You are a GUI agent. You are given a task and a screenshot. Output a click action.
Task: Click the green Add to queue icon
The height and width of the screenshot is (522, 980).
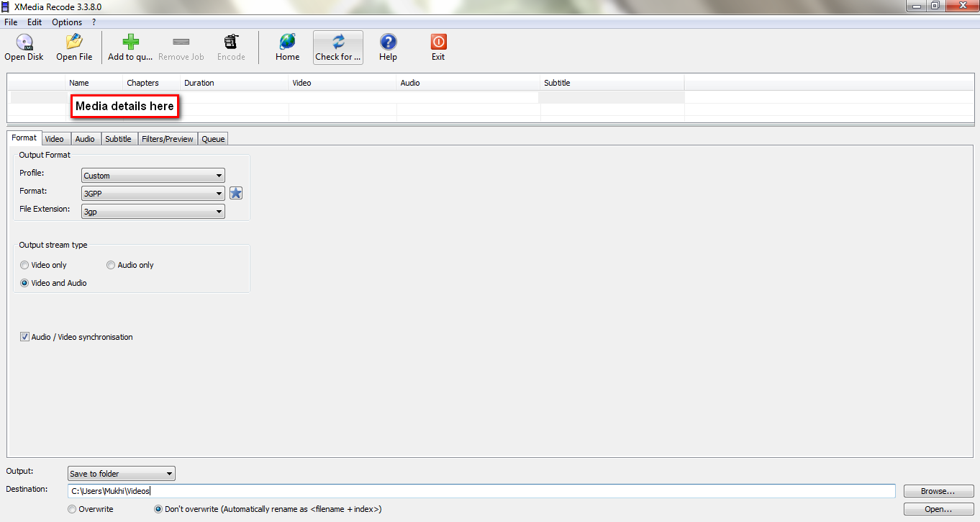click(130, 42)
